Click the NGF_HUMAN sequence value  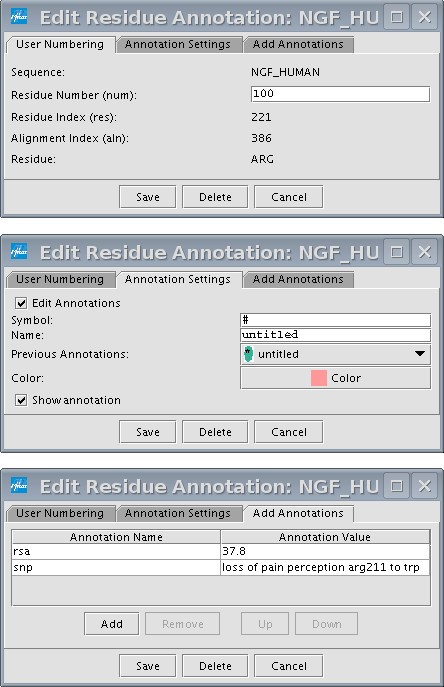tap(285, 72)
